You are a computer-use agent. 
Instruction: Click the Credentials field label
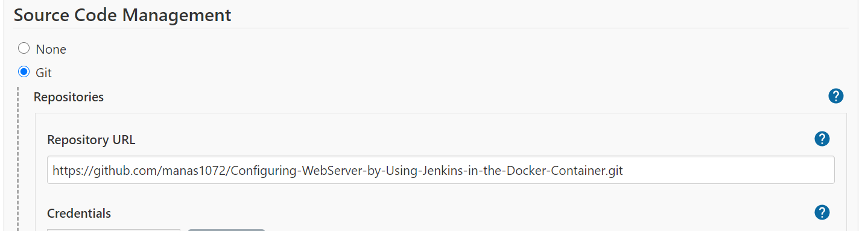(x=79, y=214)
